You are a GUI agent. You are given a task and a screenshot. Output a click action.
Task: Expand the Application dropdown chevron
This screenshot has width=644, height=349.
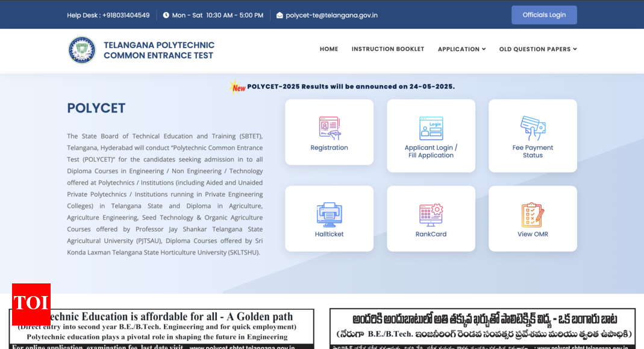coord(484,49)
